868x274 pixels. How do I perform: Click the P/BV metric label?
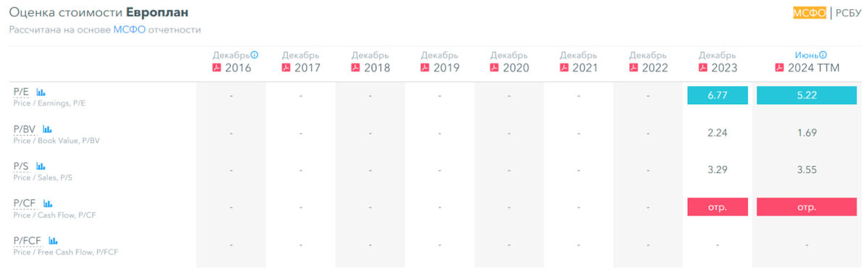tap(25, 130)
